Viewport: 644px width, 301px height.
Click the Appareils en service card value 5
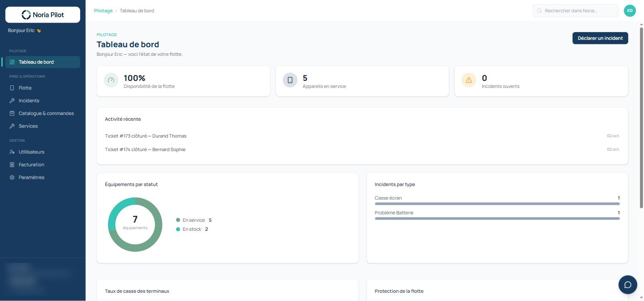pyautogui.click(x=305, y=78)
